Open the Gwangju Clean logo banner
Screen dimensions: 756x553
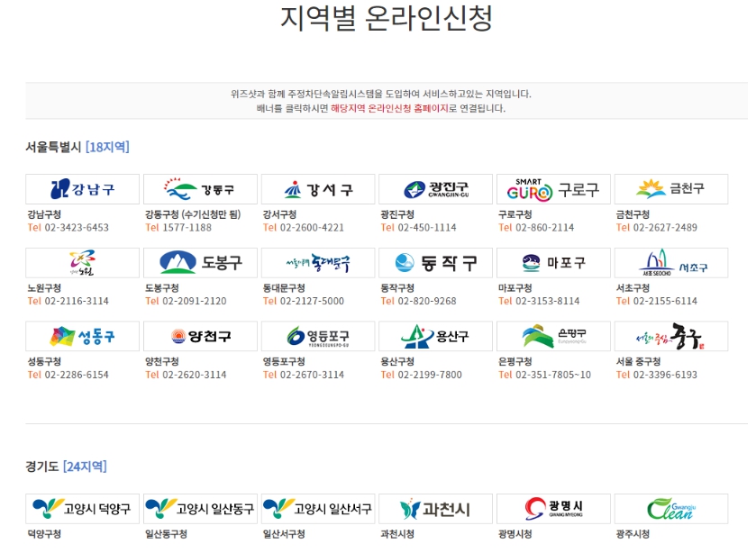click(x=671, y=509)
